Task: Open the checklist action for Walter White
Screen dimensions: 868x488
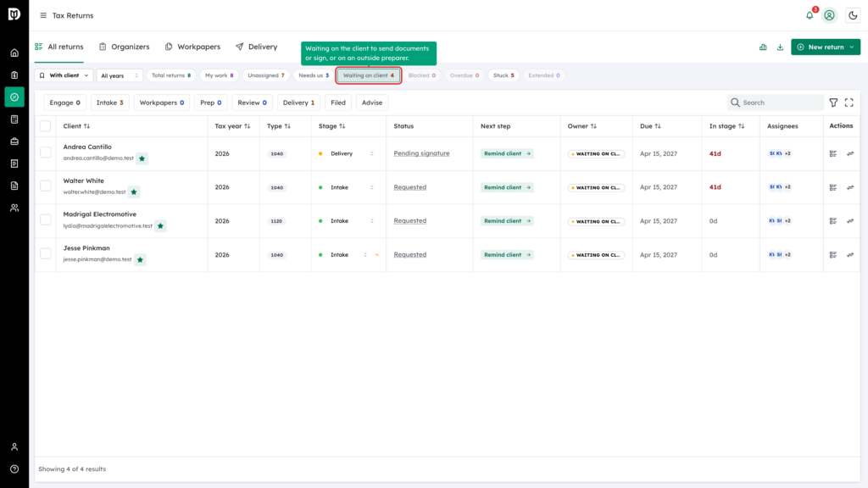Action: pos(833,187)
